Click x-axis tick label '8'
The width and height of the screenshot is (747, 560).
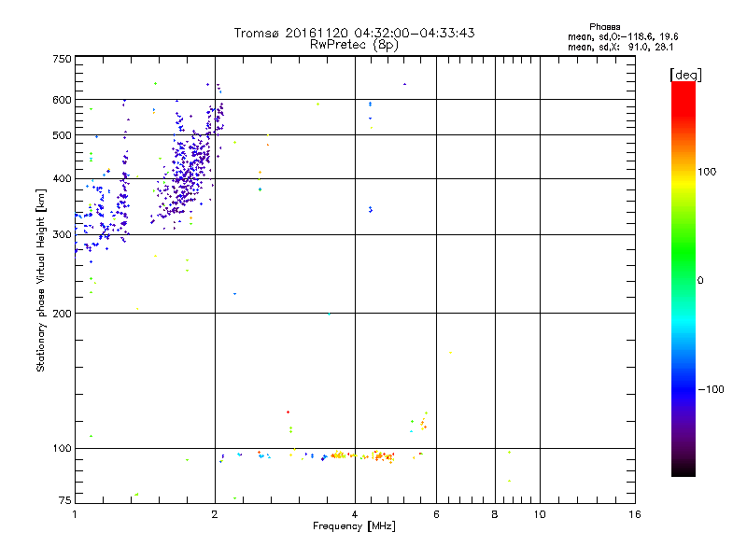coord(495,514)
